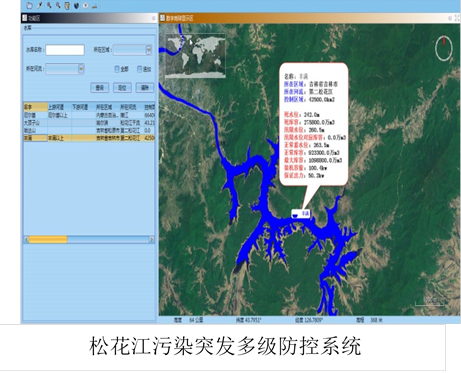Open the folder icon in the toolbar
This screenshot has width=461, height=373.
(30, 5)
